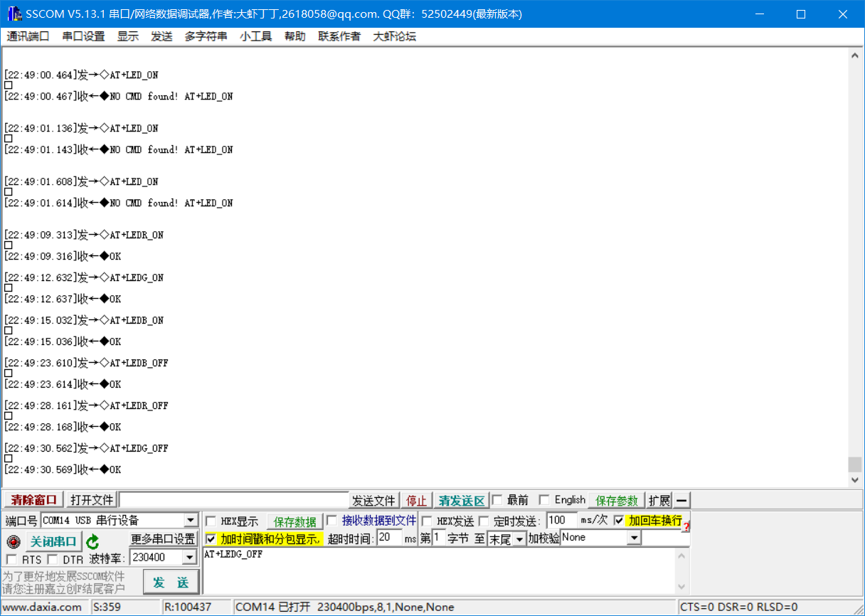Screen dimensions: 865x616
Task: Open the www.daxia.com link in status bar
Action: 44,608
